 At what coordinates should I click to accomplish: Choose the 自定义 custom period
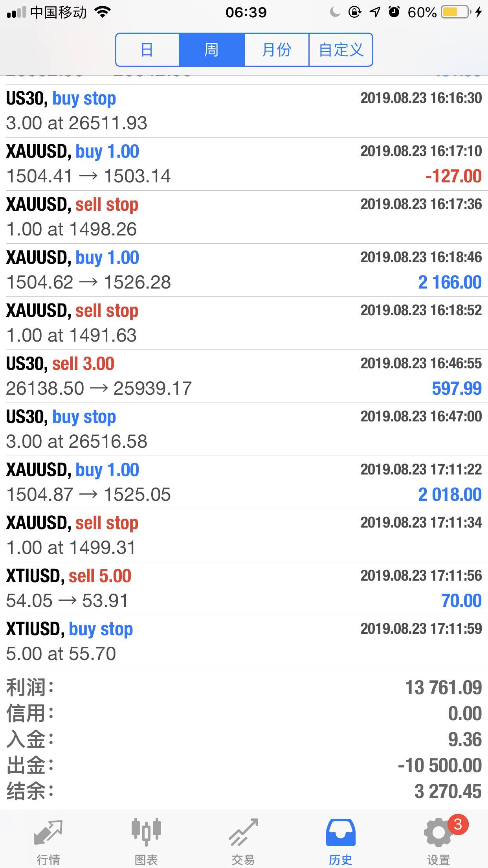tap(341, 50)
